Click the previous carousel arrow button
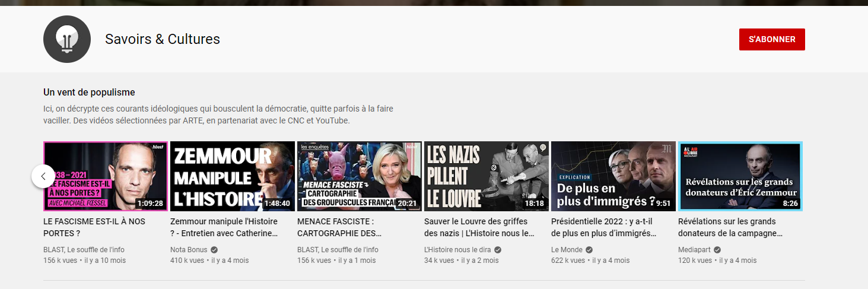This screenshot has width=868, height=289. (x=43, y=176)
